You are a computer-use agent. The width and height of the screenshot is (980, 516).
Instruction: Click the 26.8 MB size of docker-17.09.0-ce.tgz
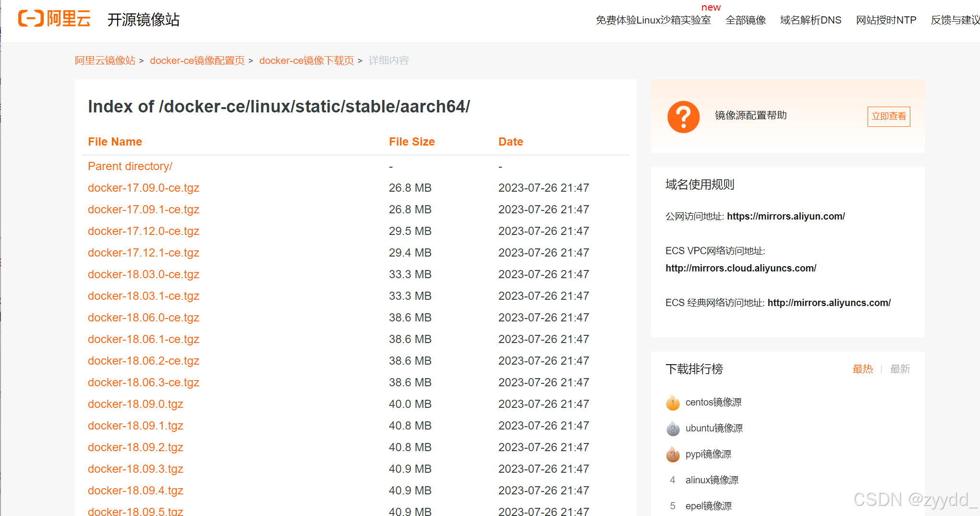click(x=410, y=188)
